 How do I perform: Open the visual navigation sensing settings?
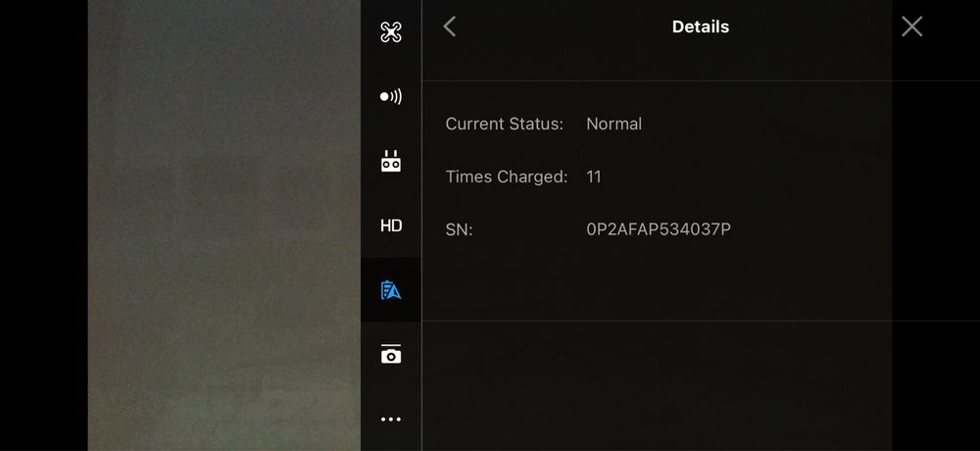[x=391, y=96]
